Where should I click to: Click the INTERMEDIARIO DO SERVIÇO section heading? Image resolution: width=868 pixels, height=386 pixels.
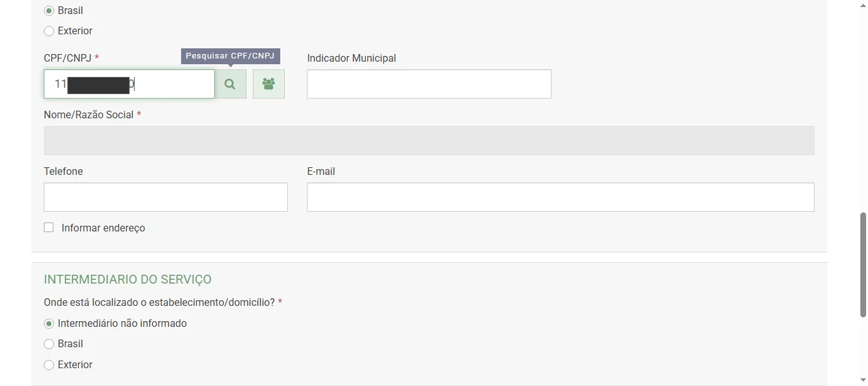click(127, 279)
